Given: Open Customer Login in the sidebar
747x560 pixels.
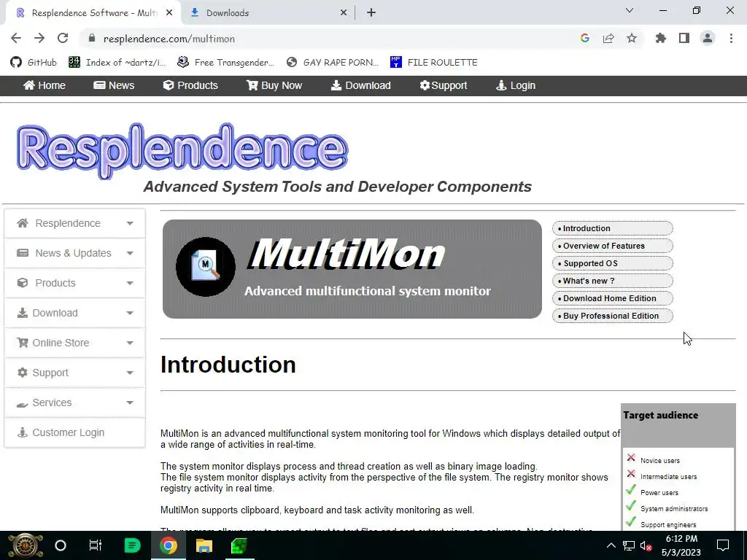Looking at the screenshot, I should (x=75, y=432).
